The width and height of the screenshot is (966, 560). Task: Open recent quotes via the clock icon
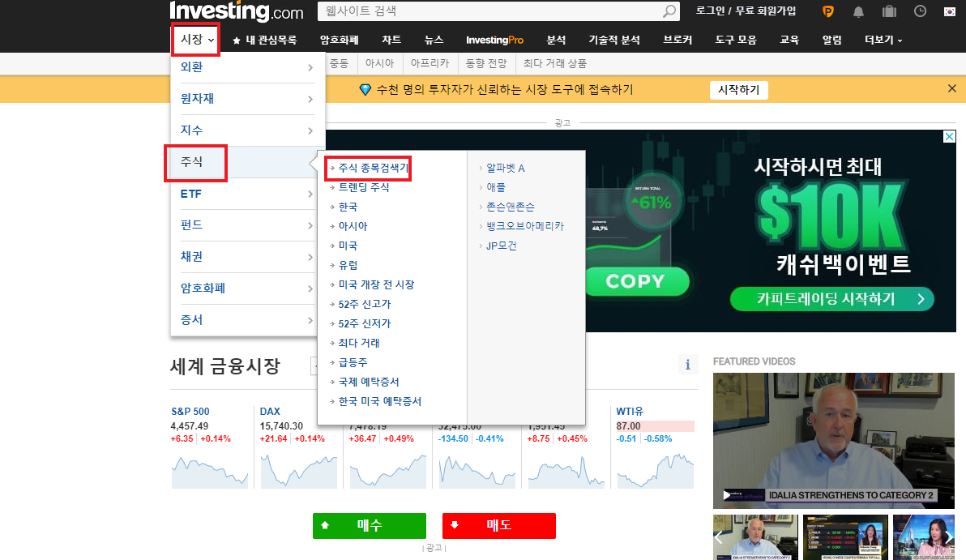[920, 11]
